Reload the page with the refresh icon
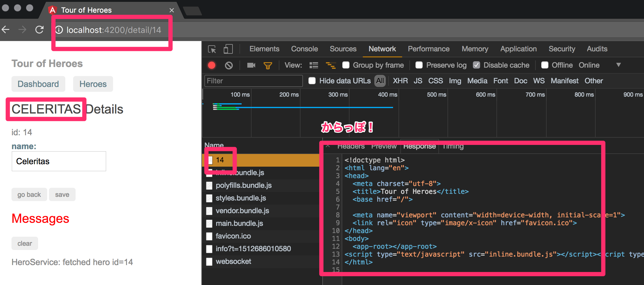The image size is (644, 285). click(x=39, y=30)
